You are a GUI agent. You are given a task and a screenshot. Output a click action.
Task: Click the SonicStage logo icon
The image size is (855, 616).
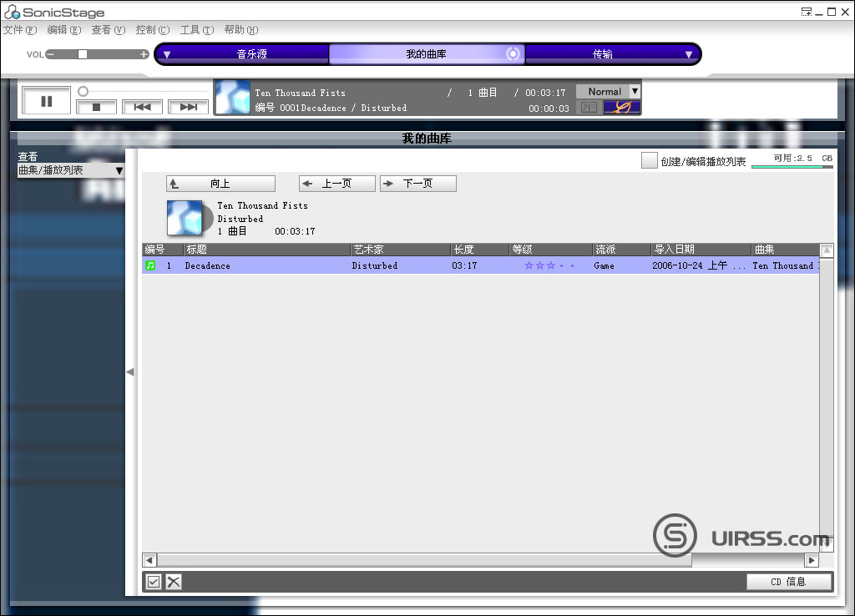12,12
